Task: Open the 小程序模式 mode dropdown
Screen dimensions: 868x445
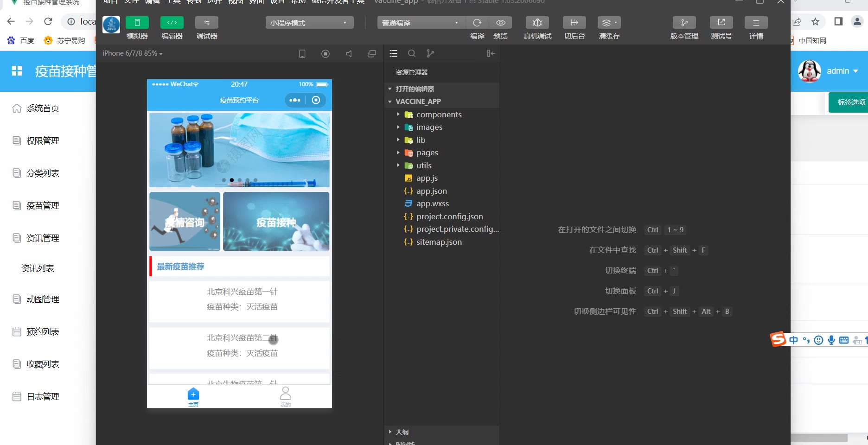Action: pyautogui.click(x=309, y=23)
